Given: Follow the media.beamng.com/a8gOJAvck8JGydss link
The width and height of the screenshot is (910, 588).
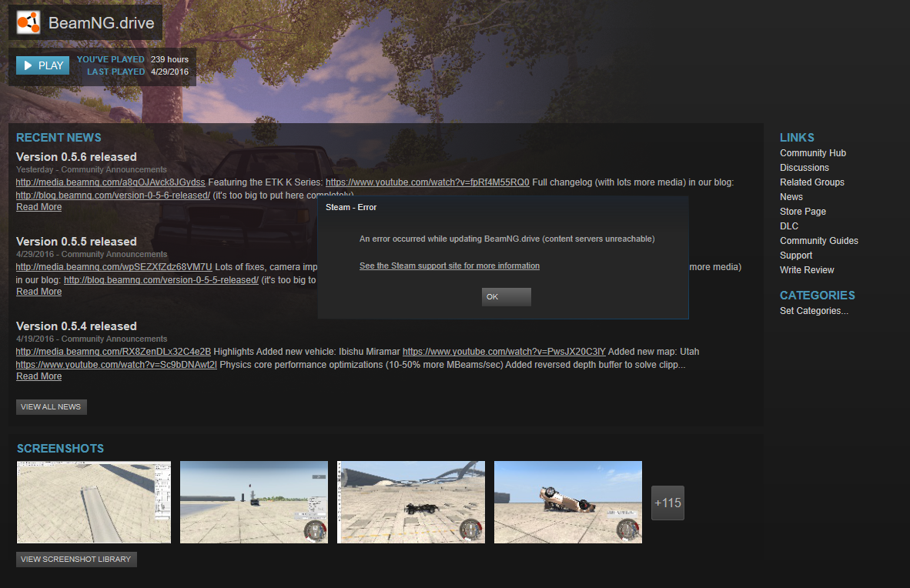Looking at the screenshot, I should coord(110,182).
